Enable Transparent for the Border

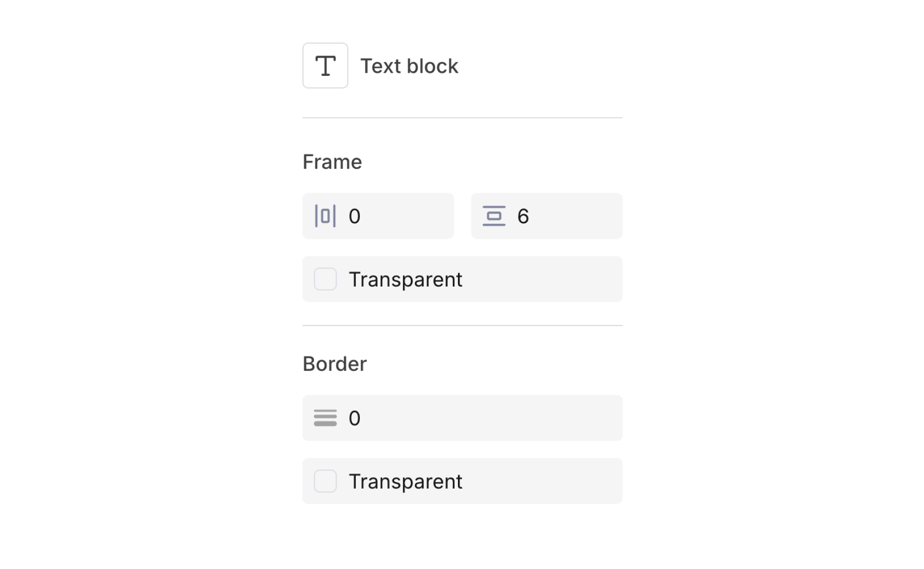[326, 481]
